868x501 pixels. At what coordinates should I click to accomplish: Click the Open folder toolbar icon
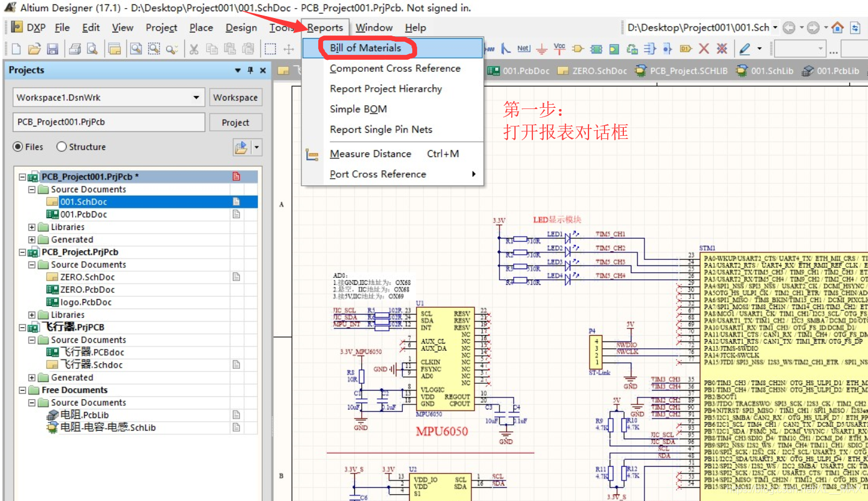34,49
